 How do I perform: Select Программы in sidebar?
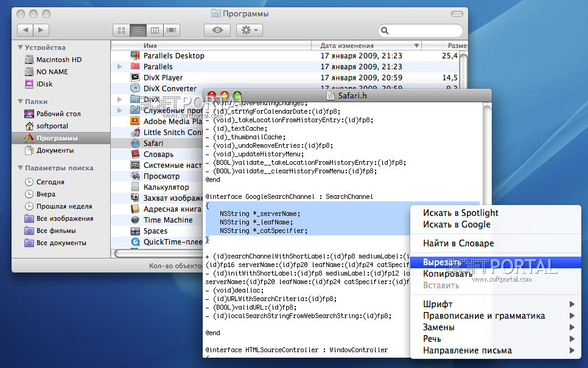point(61,138)
